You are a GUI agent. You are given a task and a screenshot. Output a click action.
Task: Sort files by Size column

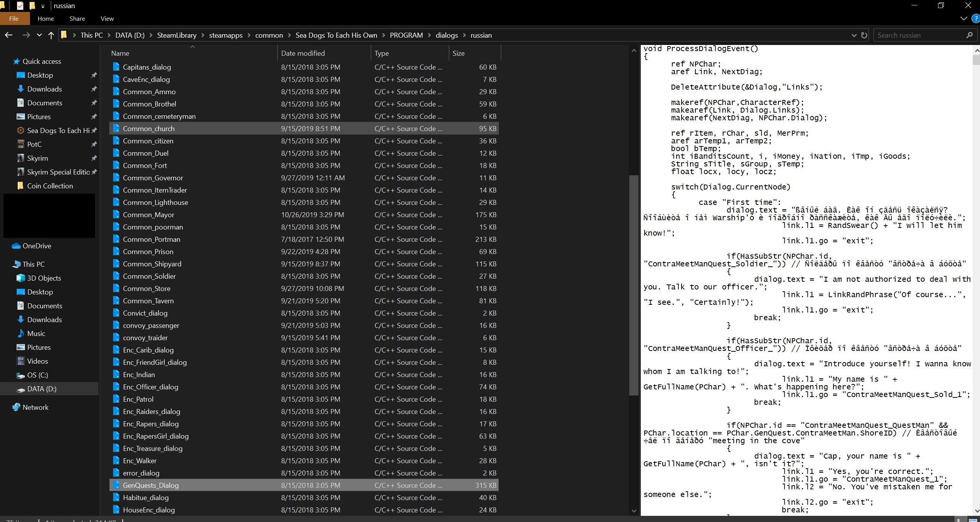475,53
